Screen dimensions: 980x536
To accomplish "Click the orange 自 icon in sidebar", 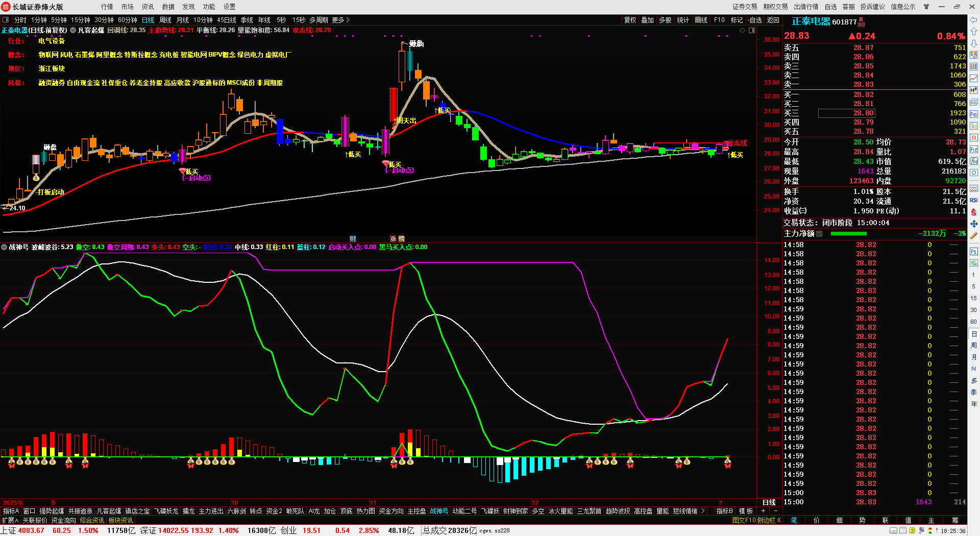I will (x=973, y=137).
